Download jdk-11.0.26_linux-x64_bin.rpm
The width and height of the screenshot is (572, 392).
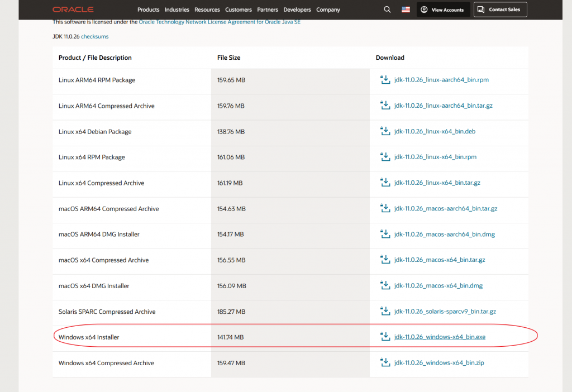435,157
